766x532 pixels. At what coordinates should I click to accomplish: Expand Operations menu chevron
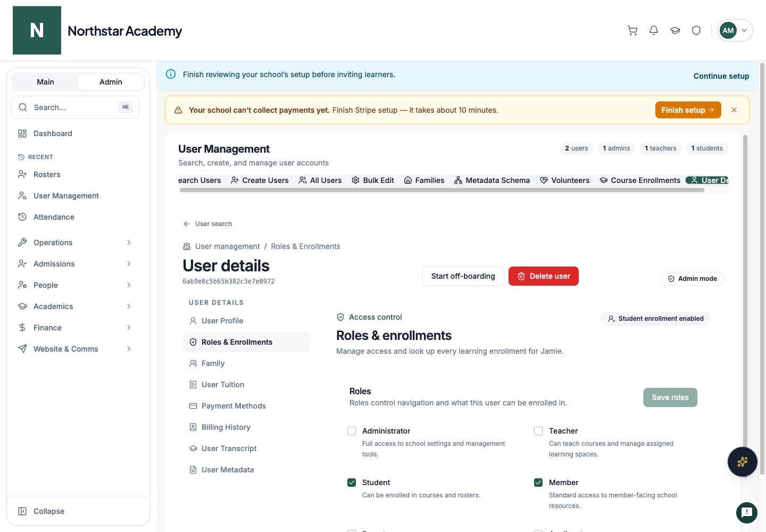click(x=129, y=243)
